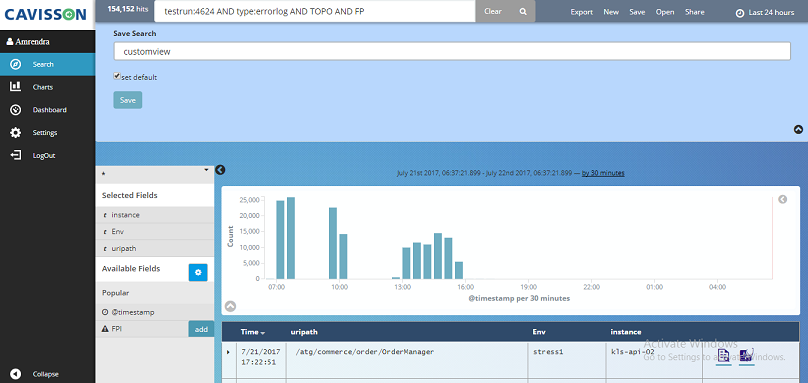Viewport: 808px width, 383px height.
Task: Click the Dashboard gauge icon
Action: pos(16,110)
